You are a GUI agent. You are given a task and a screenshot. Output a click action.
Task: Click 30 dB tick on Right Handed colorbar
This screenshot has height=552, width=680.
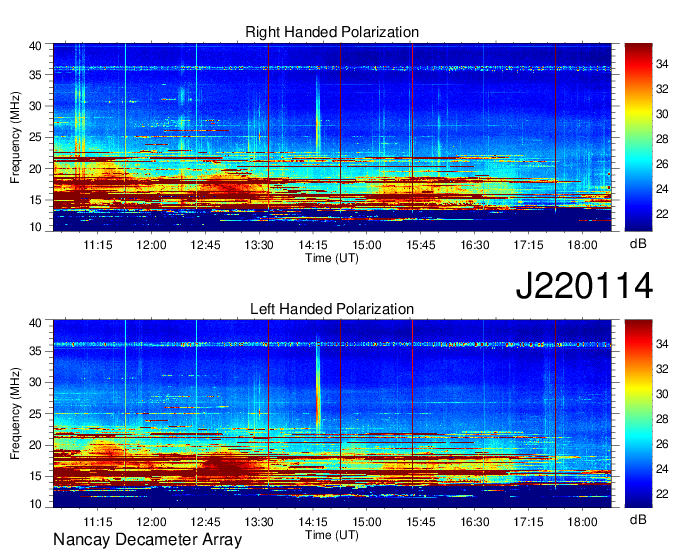662,114
